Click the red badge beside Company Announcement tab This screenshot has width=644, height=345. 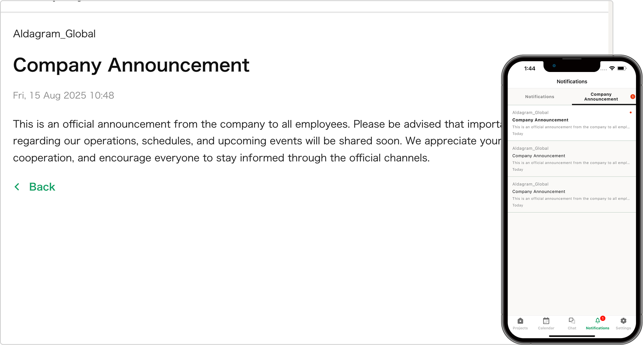pos(632,96)
